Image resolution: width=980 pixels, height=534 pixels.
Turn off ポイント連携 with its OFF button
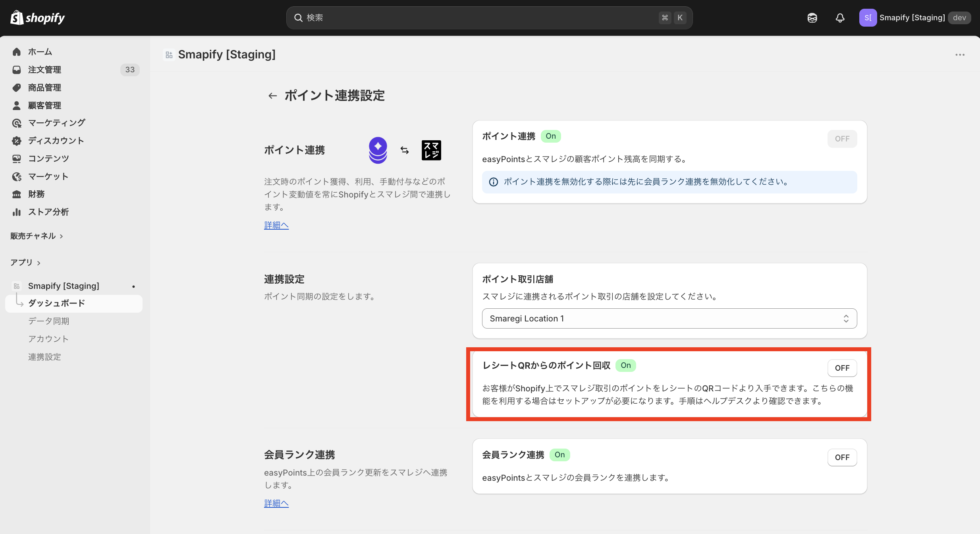842,139
